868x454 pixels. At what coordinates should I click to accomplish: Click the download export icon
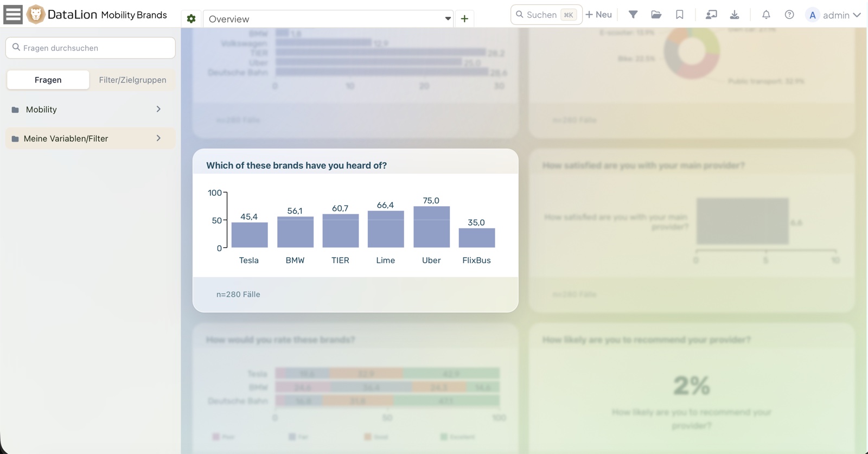735,15
